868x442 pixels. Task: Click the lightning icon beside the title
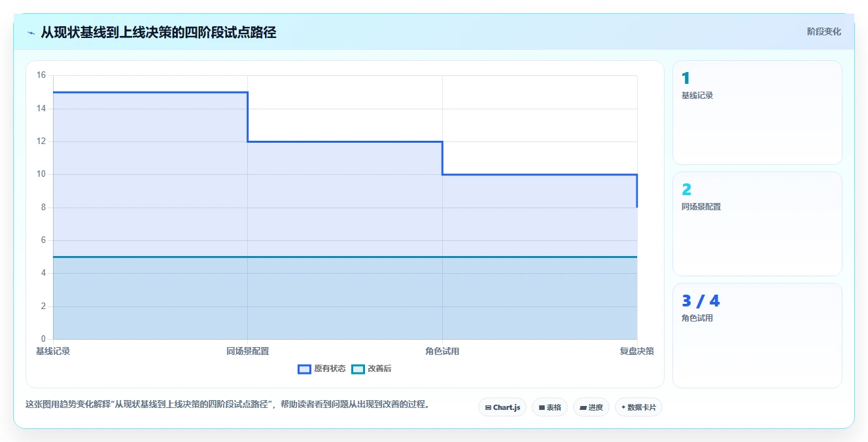31,33
